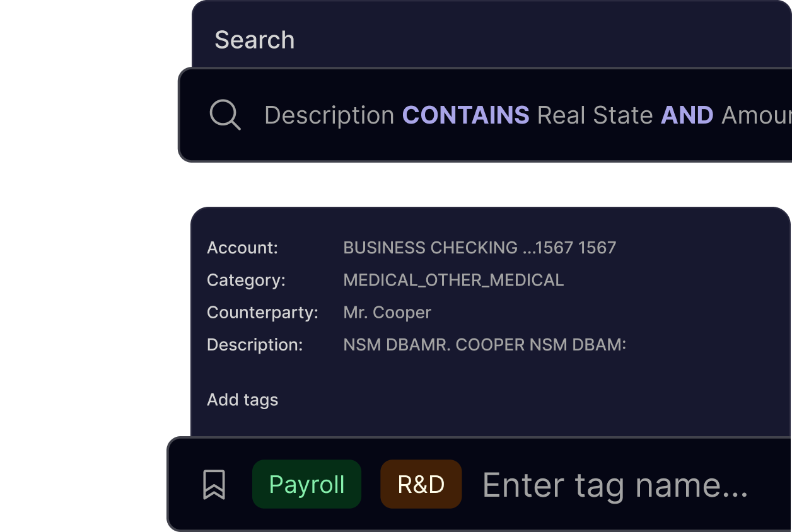Click the Counterparty field label
Viewport: 792px width, 532px height.
pos(262,313)
